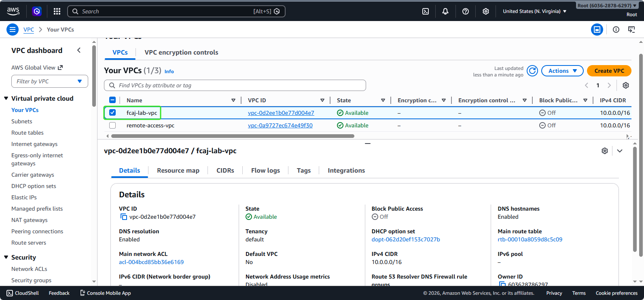Screen dimensions: 644x300
Task: Open the CIDRs tab
Action: (x=225, y=171)
